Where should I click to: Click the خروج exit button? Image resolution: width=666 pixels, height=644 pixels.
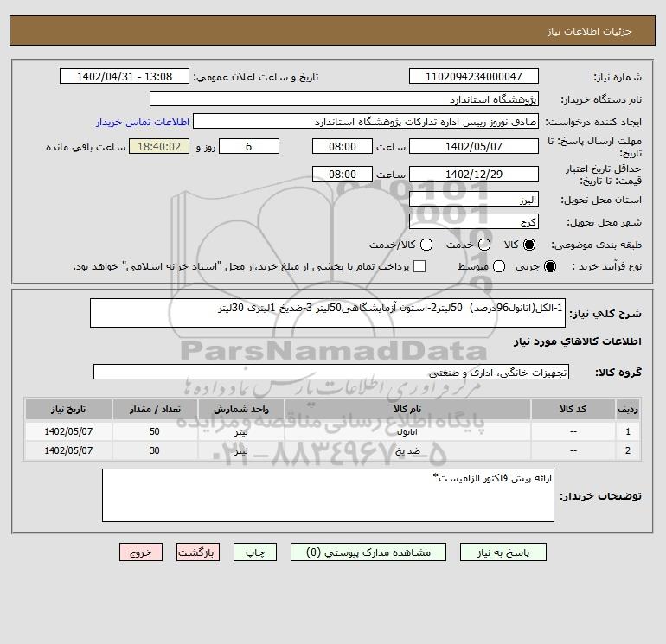coord(141,552)
